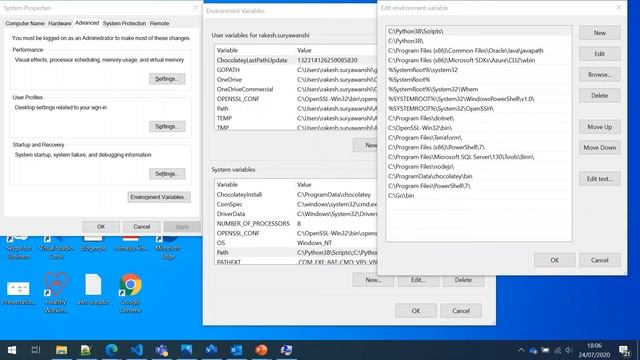
Task: Select the GOPATH user variable row
Action: pyautogui.click(x=296, y=70)
